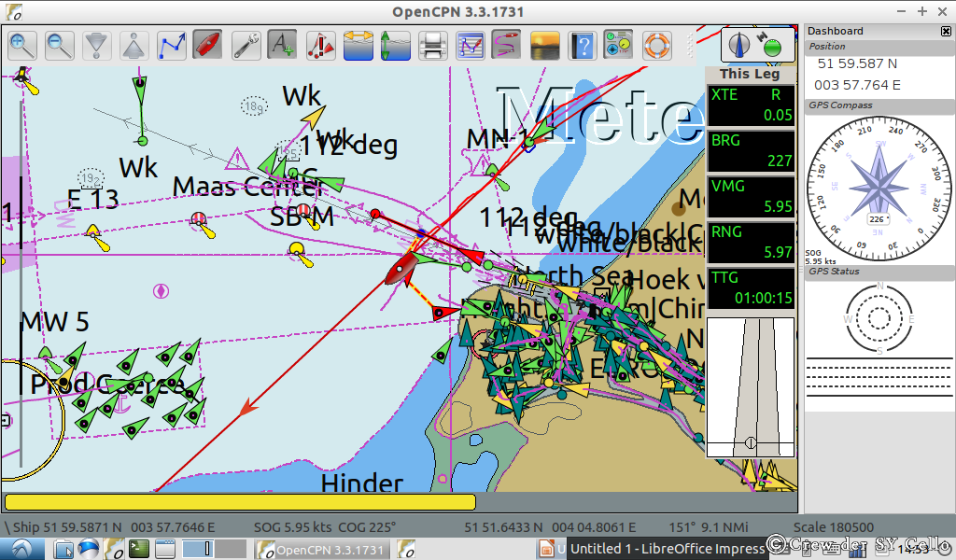Click the Zoom In magnifier tool
The height and width of the screenshot is (560, 956).
point(22,44)
